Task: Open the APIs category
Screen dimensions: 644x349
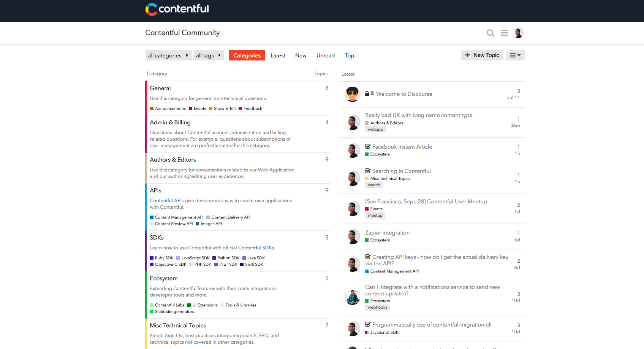Action: (155, 190)
